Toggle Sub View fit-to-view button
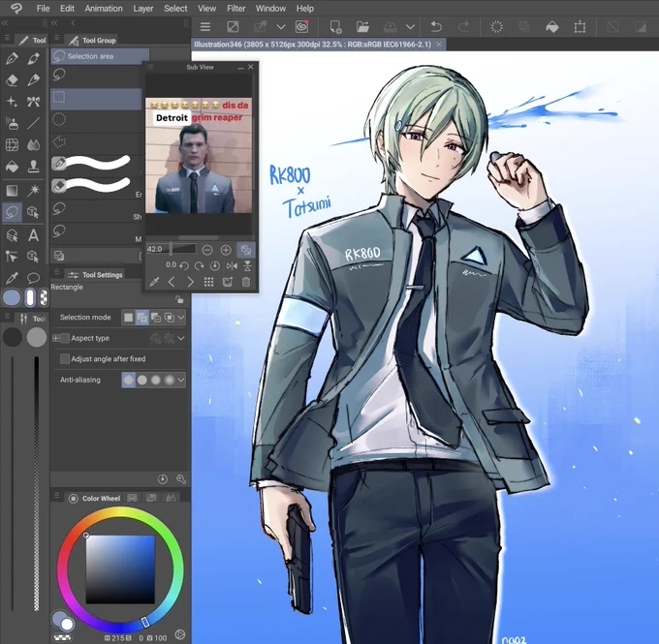659x644 pixels. pos(246,250)
